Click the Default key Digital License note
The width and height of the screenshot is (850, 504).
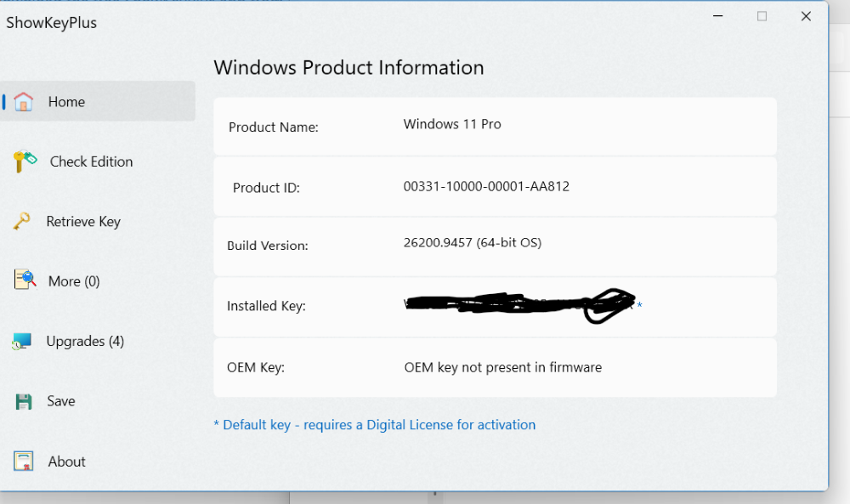[x=375, y=425]
